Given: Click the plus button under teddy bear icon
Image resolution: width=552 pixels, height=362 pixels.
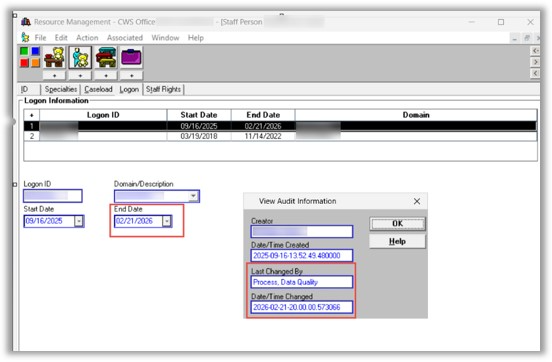Looking at the screenshot, I should [54, 75].
